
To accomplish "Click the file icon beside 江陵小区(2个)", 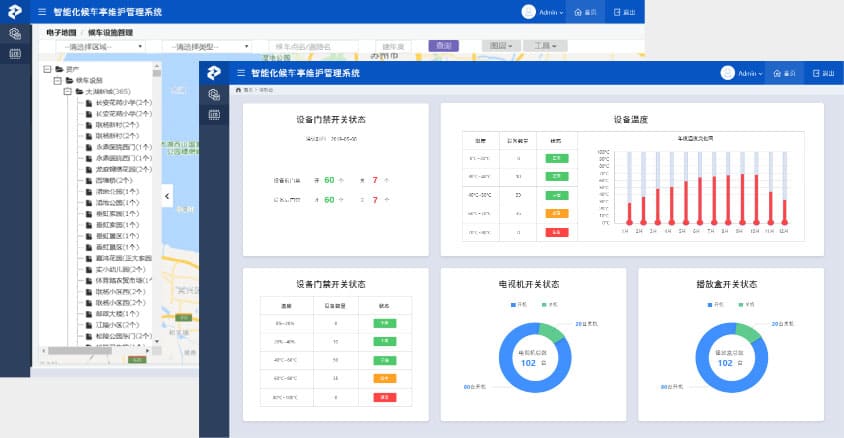I will tap(89, 325).
